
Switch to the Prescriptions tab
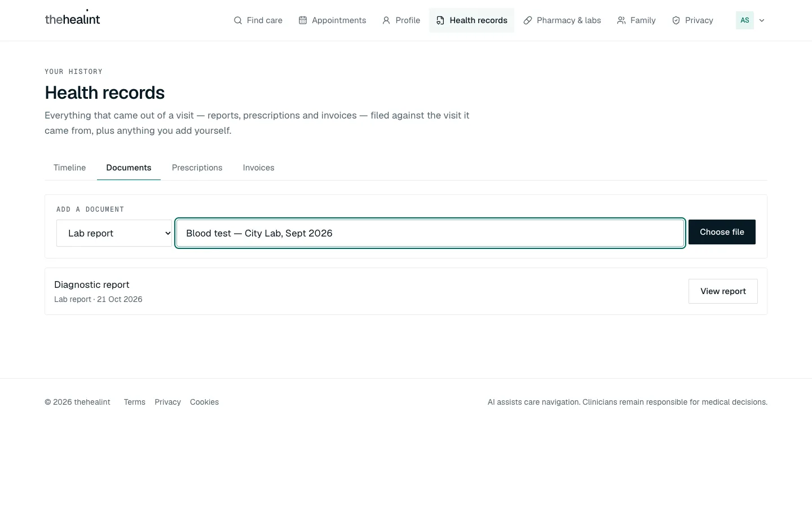click(197, 168)
